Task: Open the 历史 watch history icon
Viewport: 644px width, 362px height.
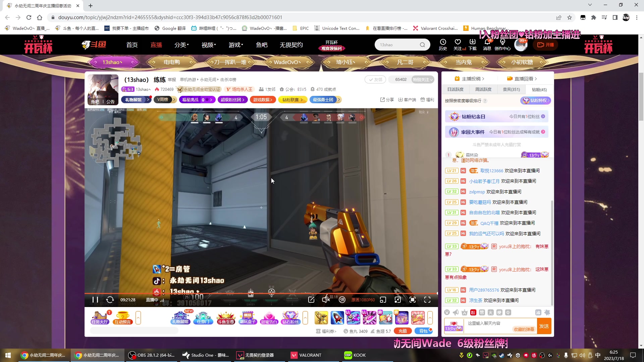Action: (443, 44)
